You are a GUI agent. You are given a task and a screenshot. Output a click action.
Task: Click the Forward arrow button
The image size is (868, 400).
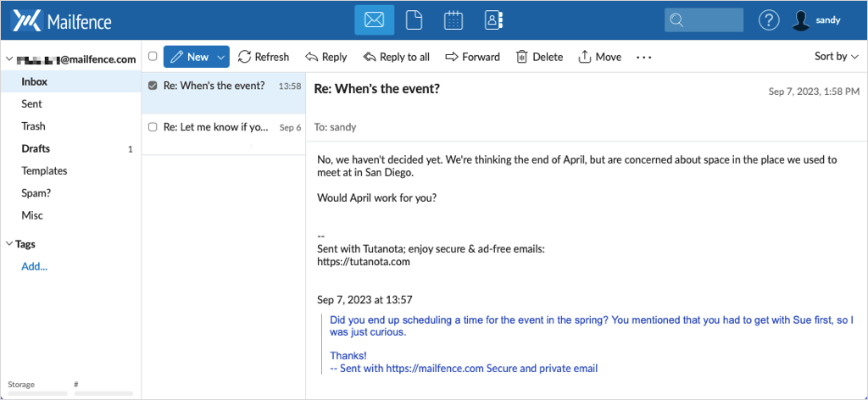point(472,57)
